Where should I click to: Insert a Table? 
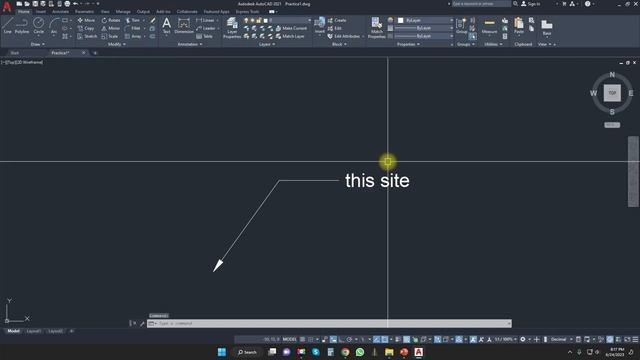[x=204, y=36]
